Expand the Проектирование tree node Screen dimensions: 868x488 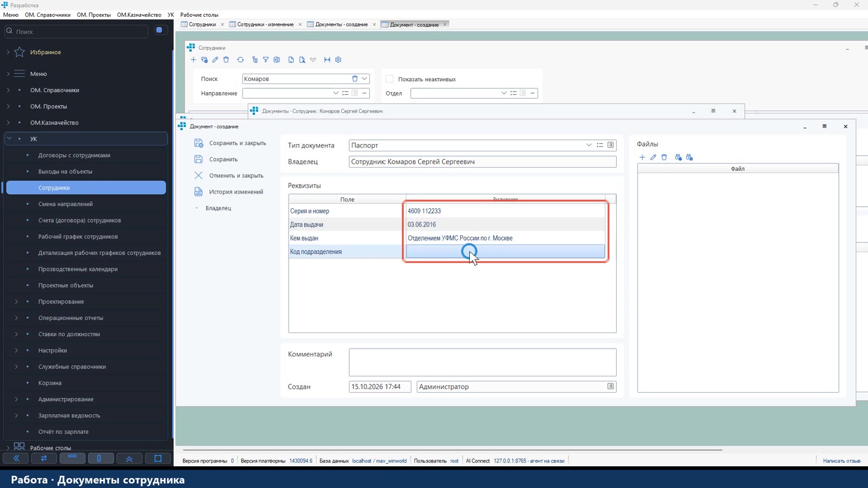click(x=16, y=301)
